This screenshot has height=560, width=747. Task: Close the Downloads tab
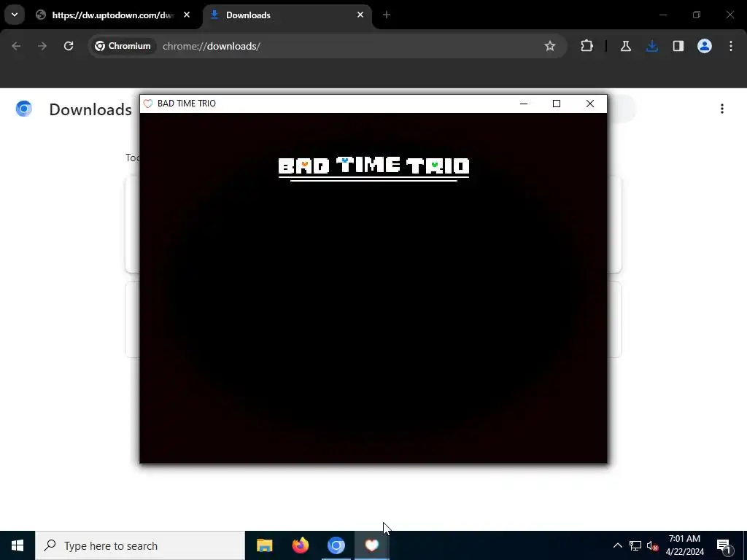point(360,15)
